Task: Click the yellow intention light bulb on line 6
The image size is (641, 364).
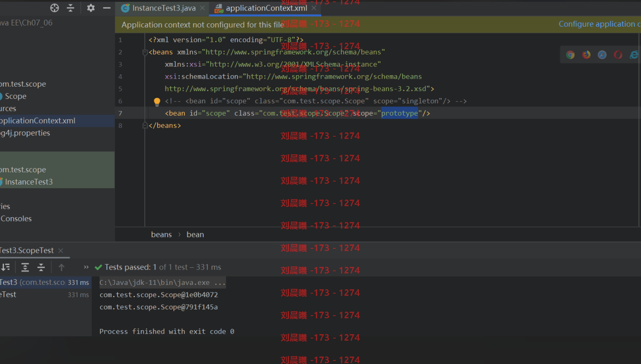Action: pyautogui.click(x=157, y=102)
